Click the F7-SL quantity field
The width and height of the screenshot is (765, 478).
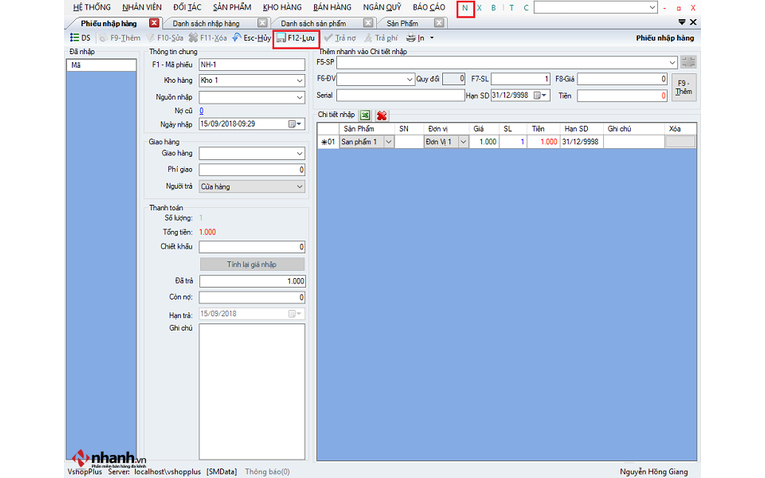point(521,79)
